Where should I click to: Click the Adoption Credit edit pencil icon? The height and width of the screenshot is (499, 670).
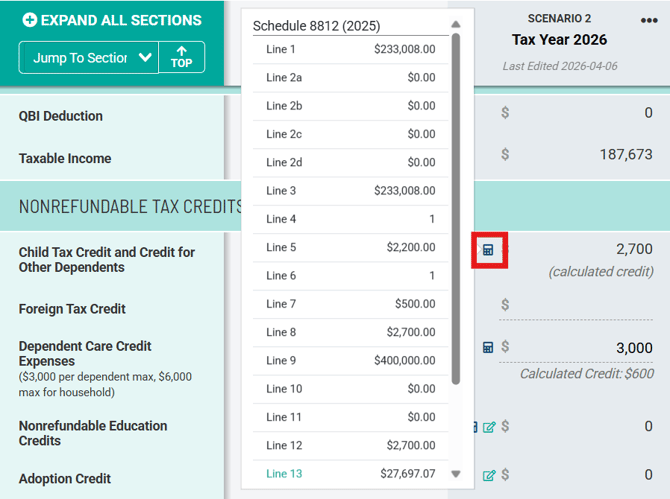click(x=489, y=475)
